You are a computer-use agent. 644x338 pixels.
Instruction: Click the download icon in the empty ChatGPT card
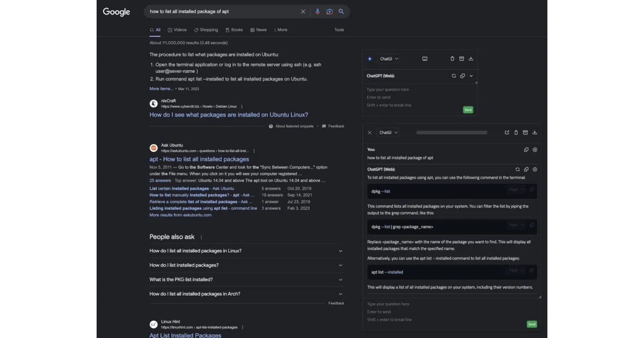tap(471, 59)
